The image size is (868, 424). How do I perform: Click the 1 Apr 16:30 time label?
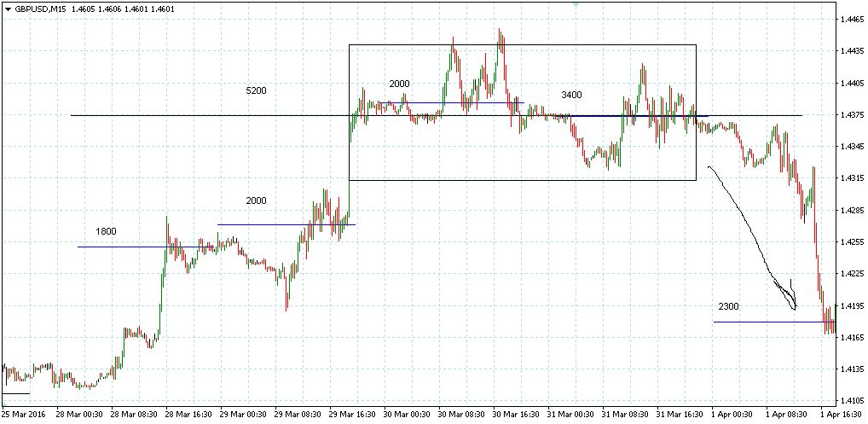click(x=842, y=414)
